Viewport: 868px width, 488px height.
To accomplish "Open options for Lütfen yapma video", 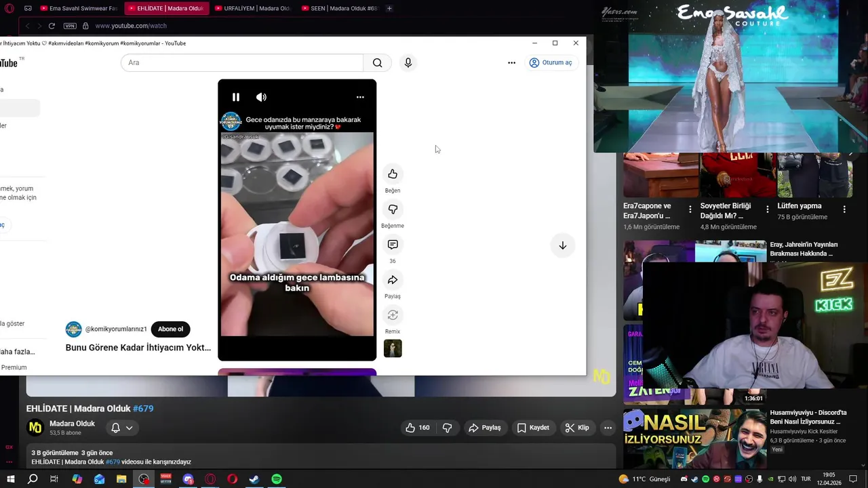I will point(844,209).
